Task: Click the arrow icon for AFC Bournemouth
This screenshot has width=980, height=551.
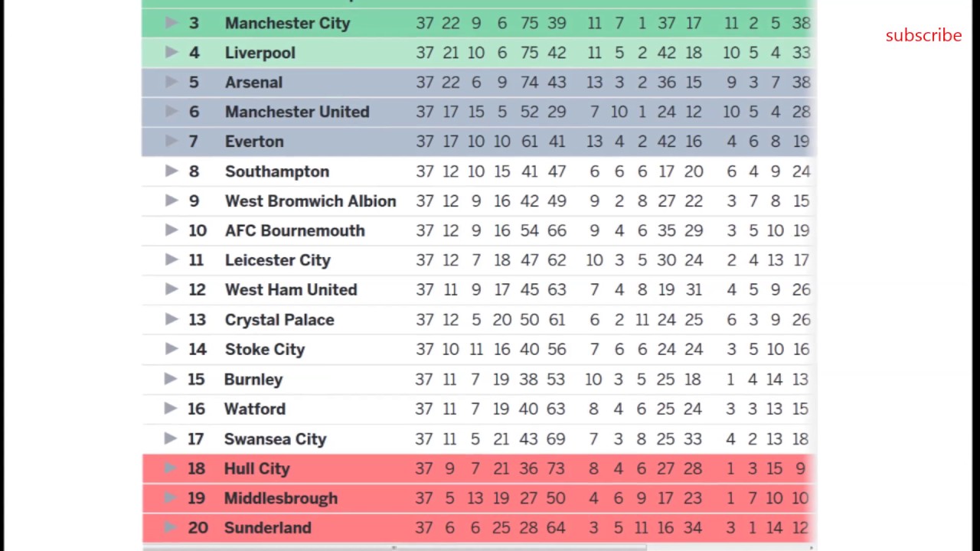Action: [171, 230]
